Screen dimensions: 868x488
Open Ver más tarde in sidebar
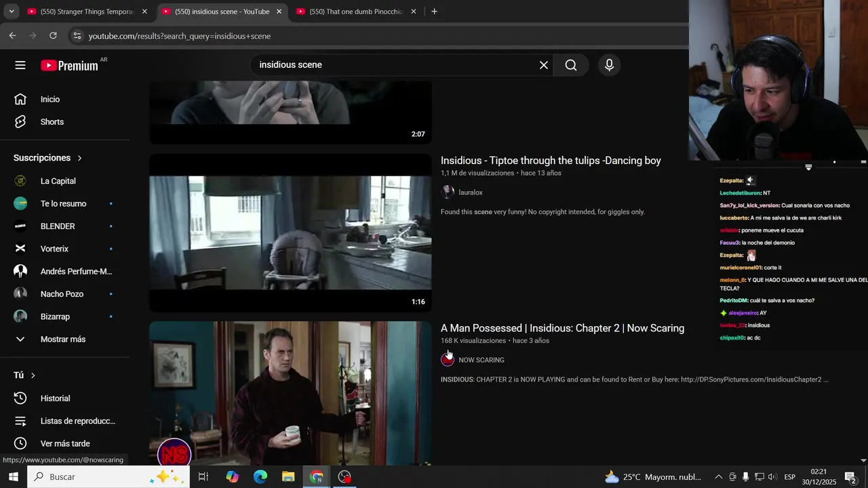click(x=66, y=443)
